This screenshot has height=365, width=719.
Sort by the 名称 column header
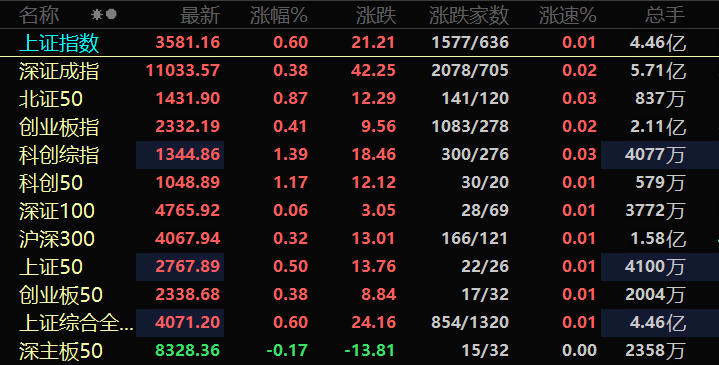[x=39, y=15]
